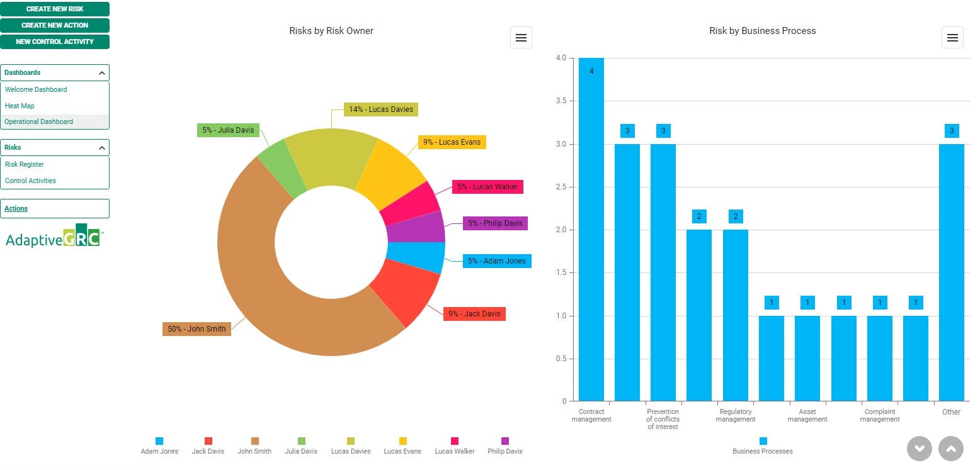Click the scroll down arrow circle button
Viewport: 980px width, 470px height.
point(920,449)
